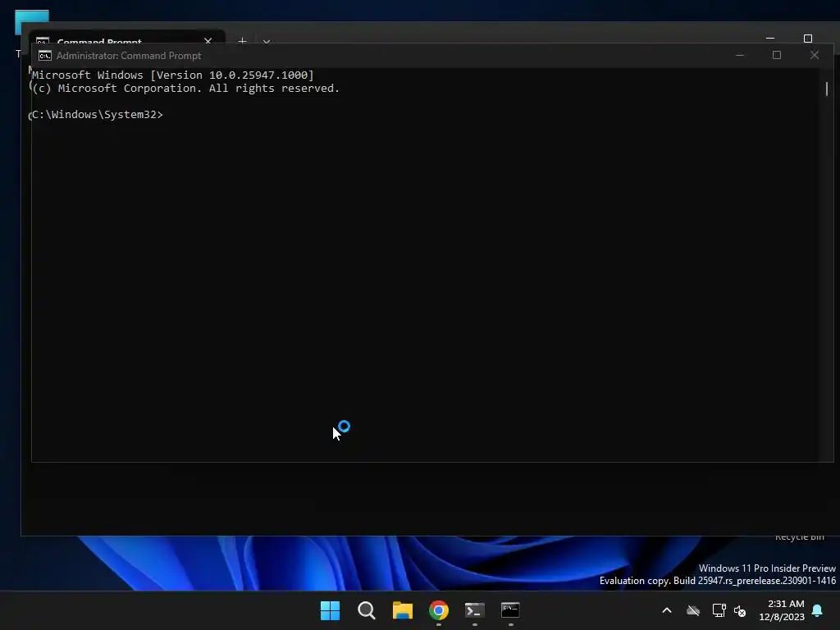Open notifications bell
Screen dimensions: 840x630
[x=818, y=610]
